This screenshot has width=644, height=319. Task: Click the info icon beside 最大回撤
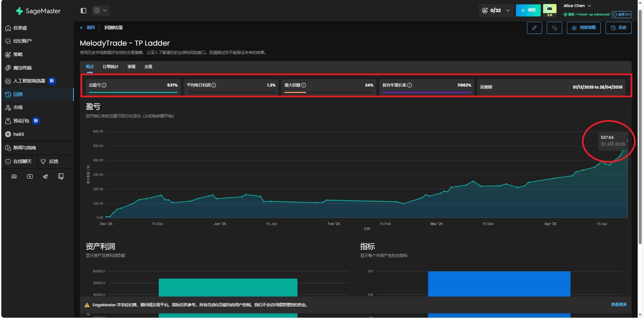click(304, 85)
